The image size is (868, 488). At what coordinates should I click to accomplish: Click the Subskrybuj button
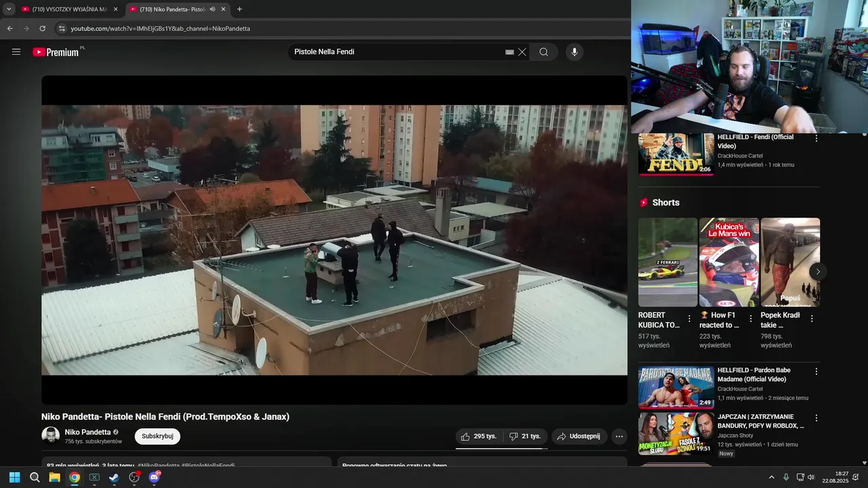click(x=157, y=436)
